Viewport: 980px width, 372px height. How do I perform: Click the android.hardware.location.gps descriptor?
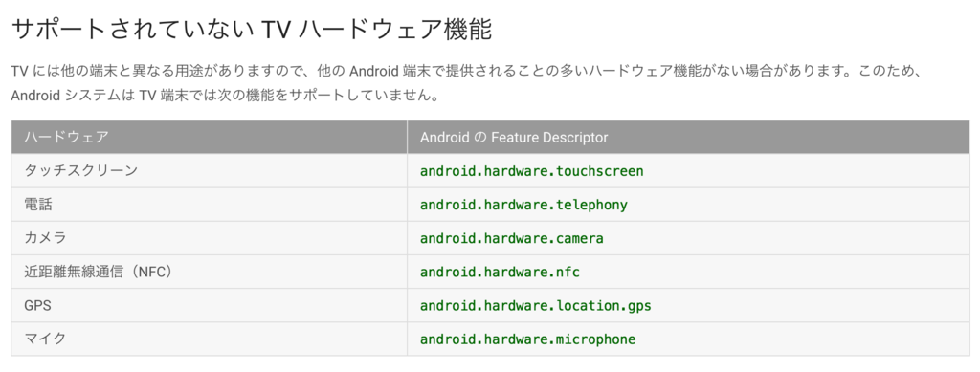pyautogui.click(x=536, y=306)
